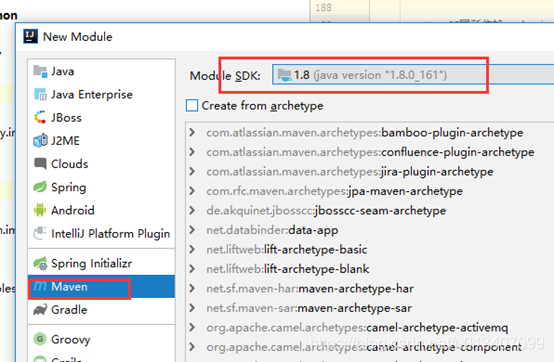
Task: Click the Spring Initializr icon
Action: 40,263
